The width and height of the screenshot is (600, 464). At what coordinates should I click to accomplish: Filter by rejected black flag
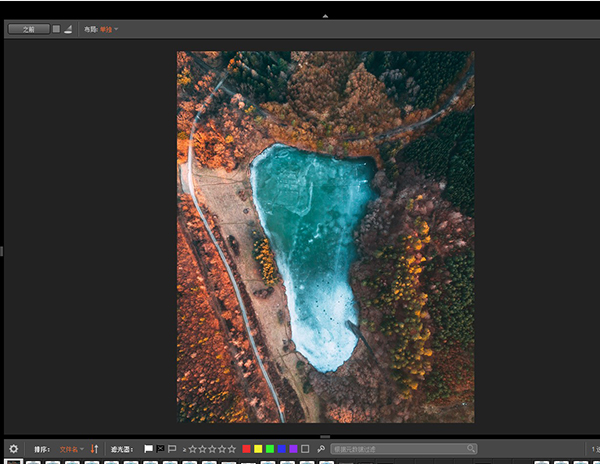(x=160, y=449)
